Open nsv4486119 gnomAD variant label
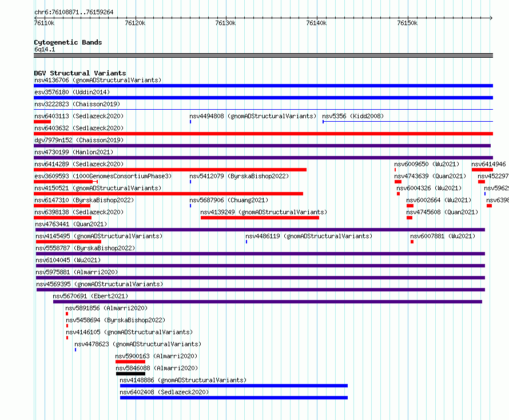Image resolution: width=509 pixels, height=420 pixels. pos(309,236)
